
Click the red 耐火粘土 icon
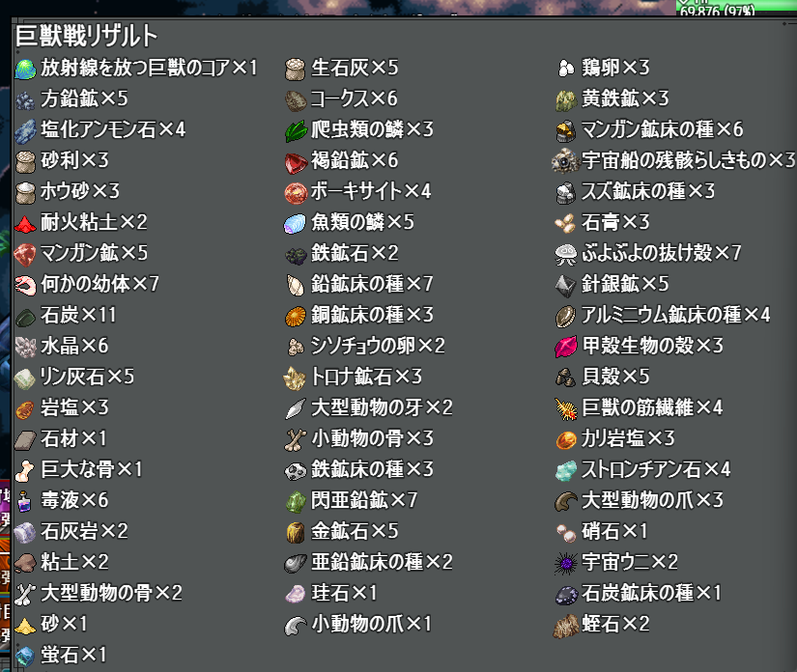pos(25,223)
